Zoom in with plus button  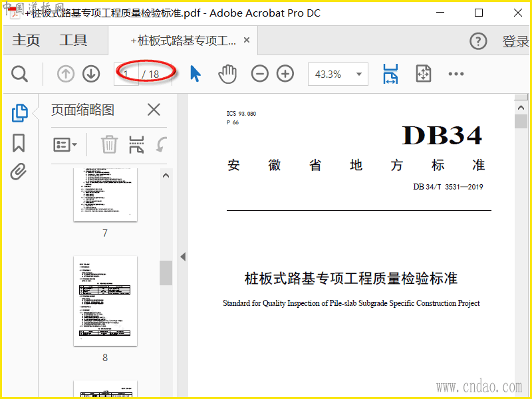(285, 74)
